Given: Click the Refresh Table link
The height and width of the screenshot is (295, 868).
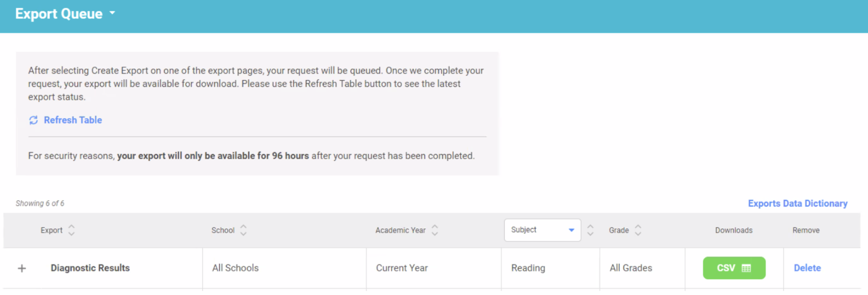Looking at the screenshot, I should tap(73, 120).
